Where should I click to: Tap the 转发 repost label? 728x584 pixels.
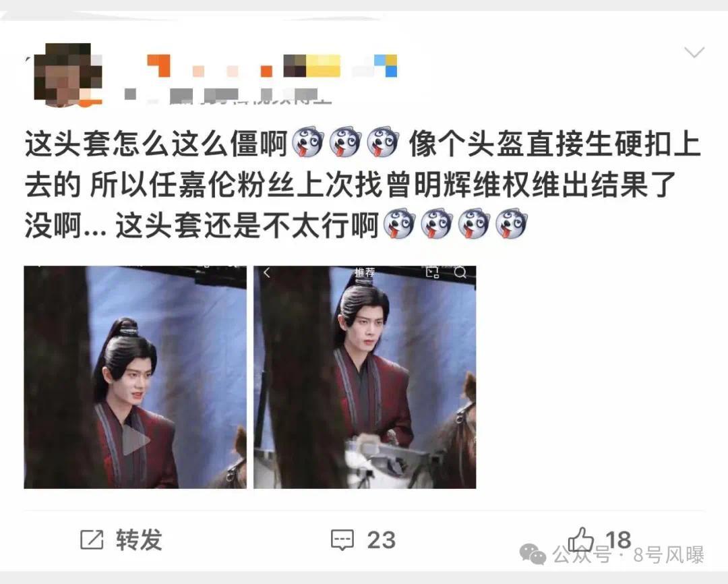[139, 539]
